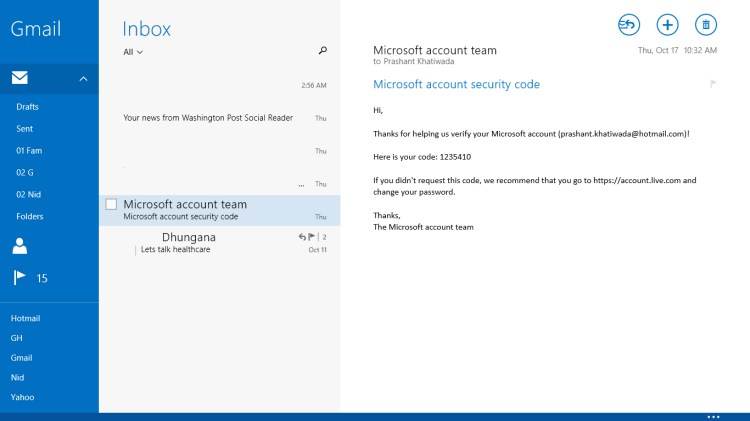Click recipient line to Prashant Khatiwada
The height and width of the screenshot is (421, 750).
[x=414, y=61]
